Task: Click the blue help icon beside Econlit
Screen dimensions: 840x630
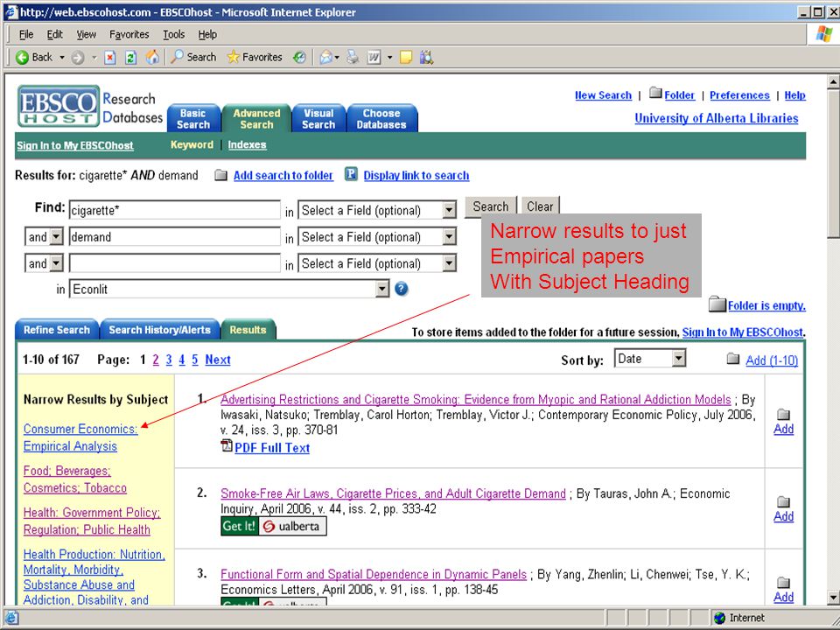Action: pyautogui.click(x=402, y=290)
